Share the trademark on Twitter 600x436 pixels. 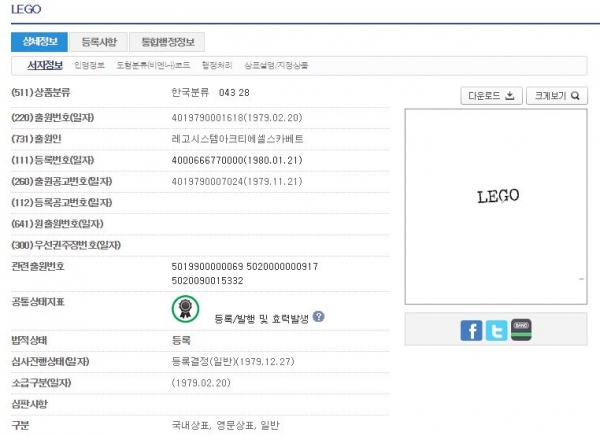click(496, 330)
